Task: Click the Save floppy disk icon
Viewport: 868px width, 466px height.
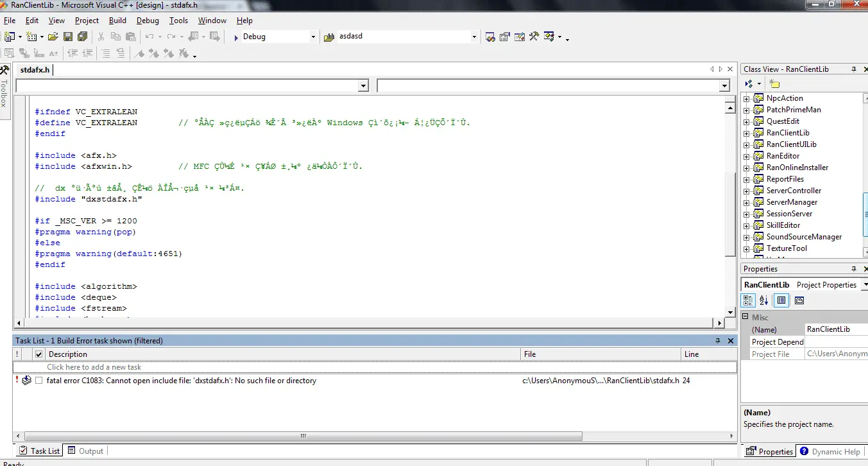Action: pos(67,37)
